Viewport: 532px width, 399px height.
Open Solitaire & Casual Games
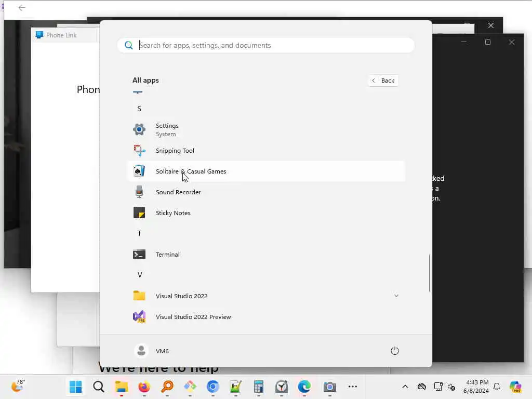[265, 171]
